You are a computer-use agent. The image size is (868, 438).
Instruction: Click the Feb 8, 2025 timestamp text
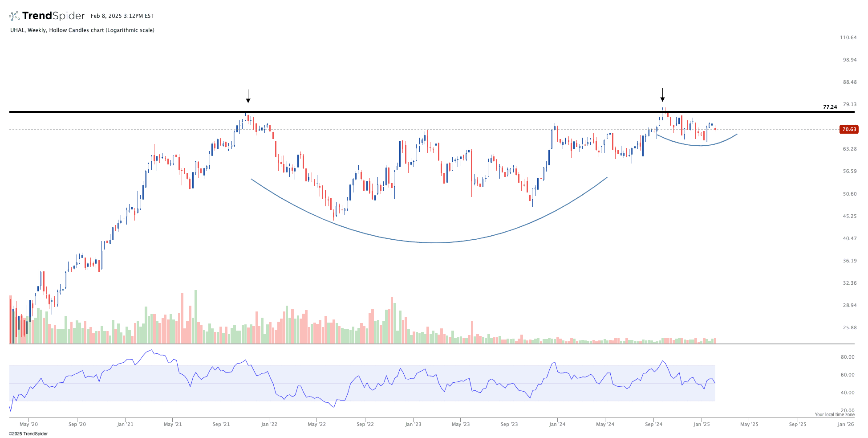(122, 16)
